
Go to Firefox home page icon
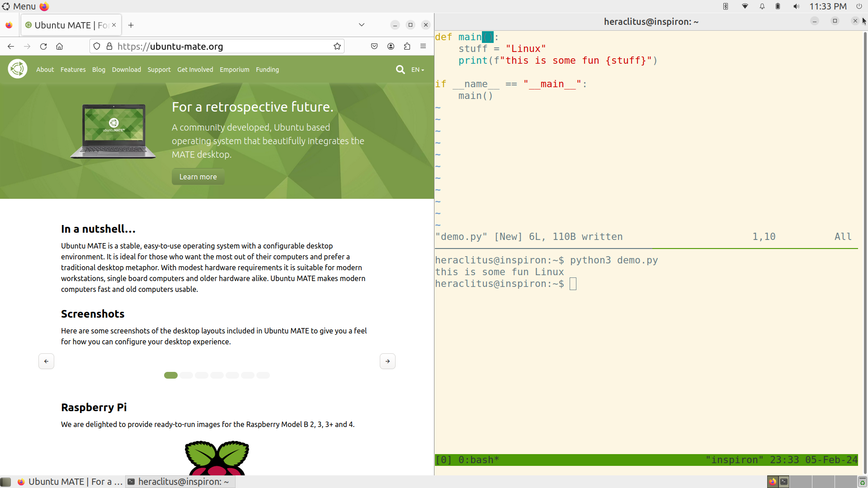[x=59, y=47]
